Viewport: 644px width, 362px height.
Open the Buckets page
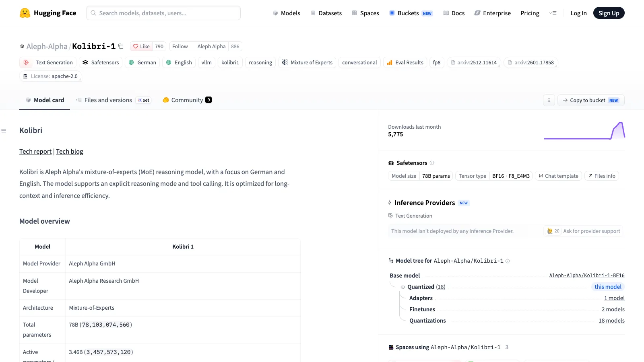(x=411, y=13)
